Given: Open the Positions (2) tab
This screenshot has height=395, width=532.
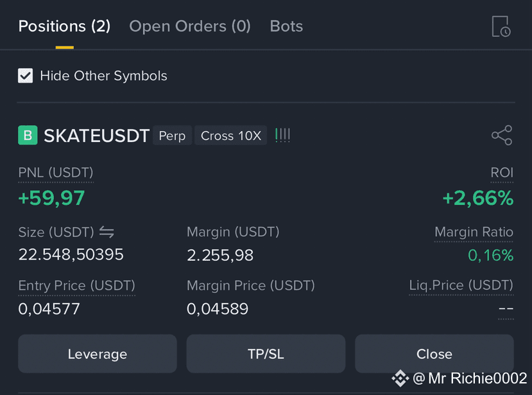Looking at the screenshot, I should pos(64,26).
